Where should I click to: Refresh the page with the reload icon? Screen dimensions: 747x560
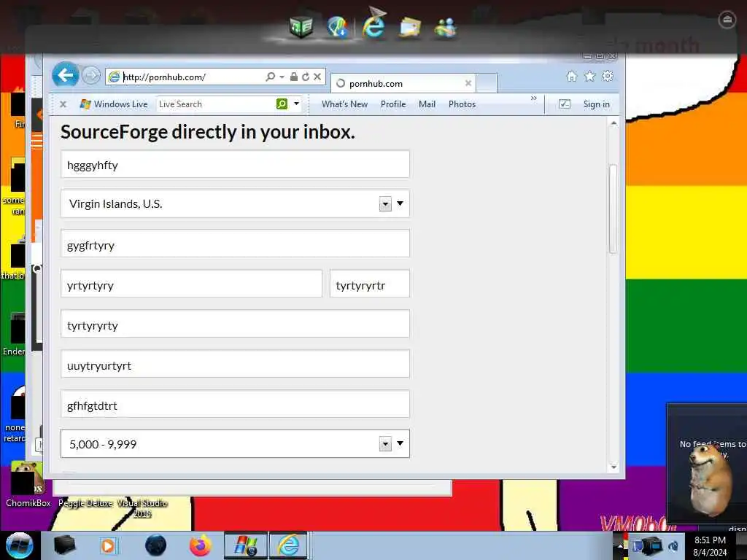click(306, 77)
